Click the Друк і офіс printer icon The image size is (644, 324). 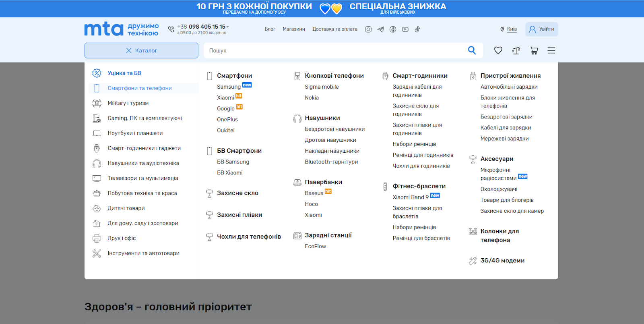point(97,238)
